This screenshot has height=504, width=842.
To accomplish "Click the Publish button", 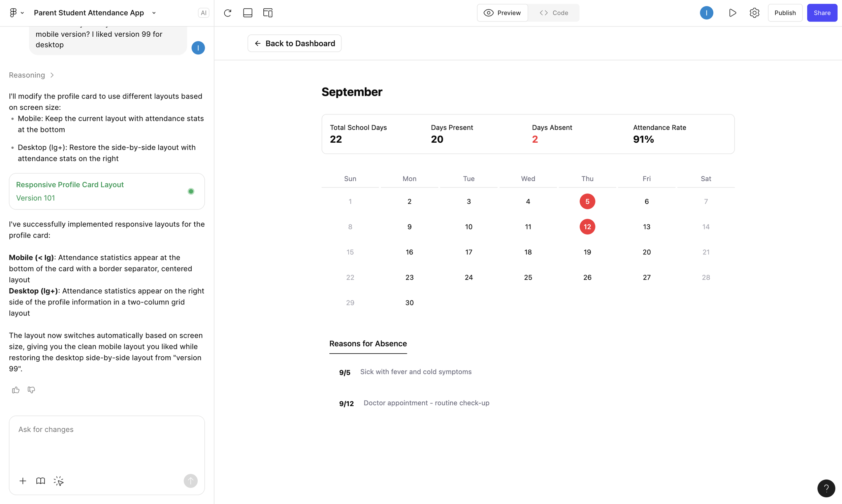I will [x=784, y=13].
